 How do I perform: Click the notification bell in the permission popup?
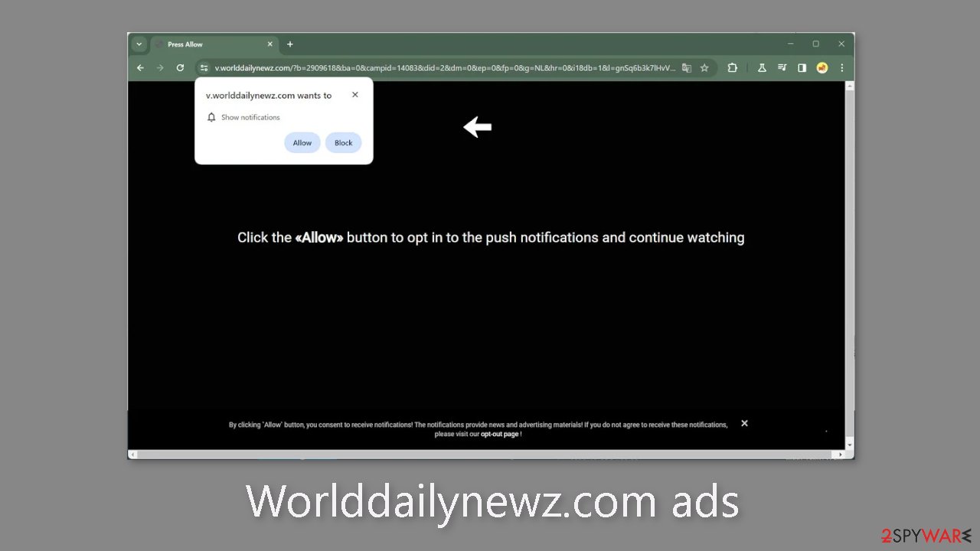[211, 117]
